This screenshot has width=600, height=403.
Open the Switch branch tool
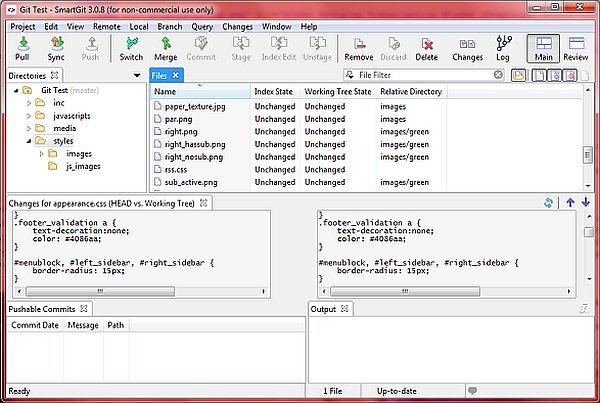pyautogui.click(x=131, y=49)
